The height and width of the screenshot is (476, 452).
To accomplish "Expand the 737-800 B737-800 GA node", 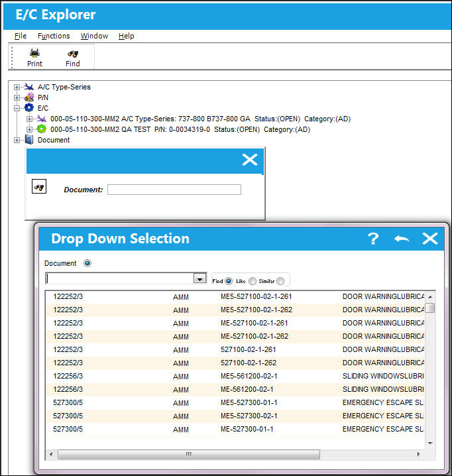I will click(29, 119).
